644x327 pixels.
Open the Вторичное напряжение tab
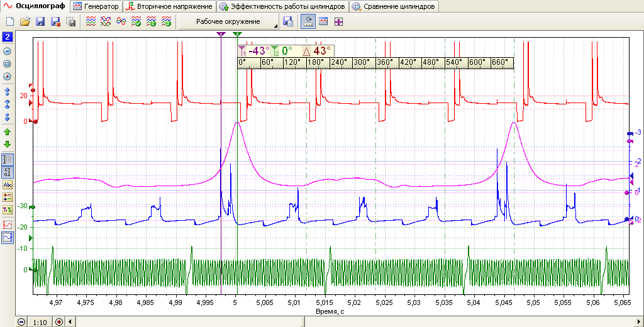[169, 6]
